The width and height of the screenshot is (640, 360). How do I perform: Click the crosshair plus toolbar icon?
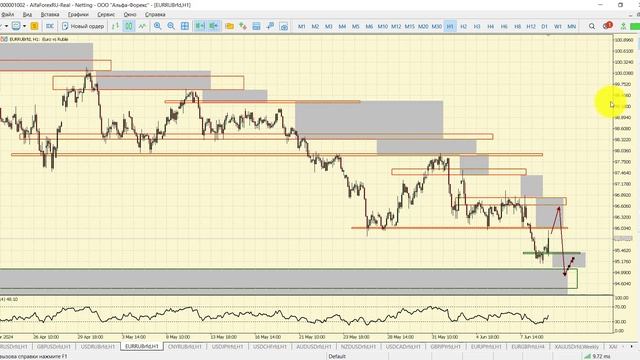point(270,26)
